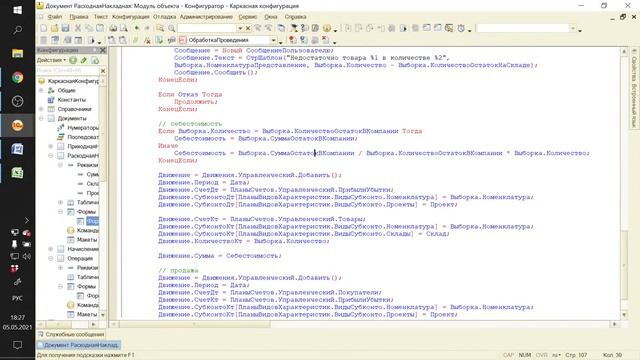Clear the toolbar search with the X icon
Viewport: 640px width, 360px height.
[248, 28]
